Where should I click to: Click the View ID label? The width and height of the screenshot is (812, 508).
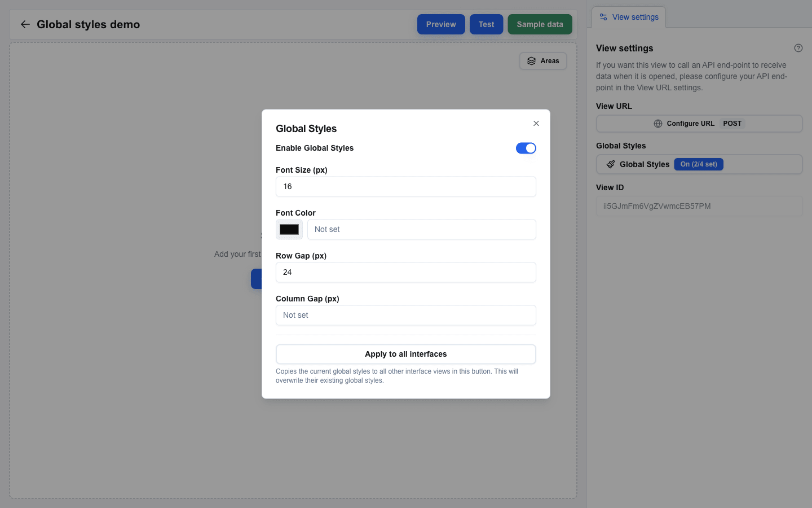coord(610,187)
